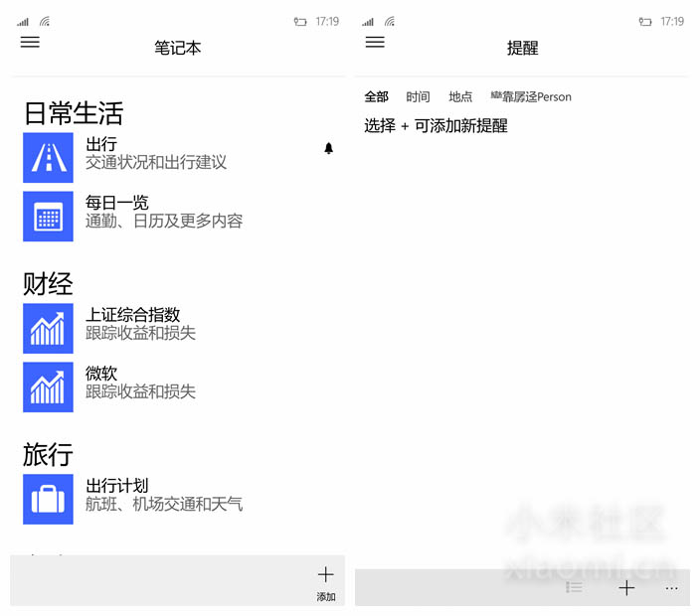Screen dimensions: 700x616
Task: Tap signal bars in right status bar
Action: [x=368, y=22]
